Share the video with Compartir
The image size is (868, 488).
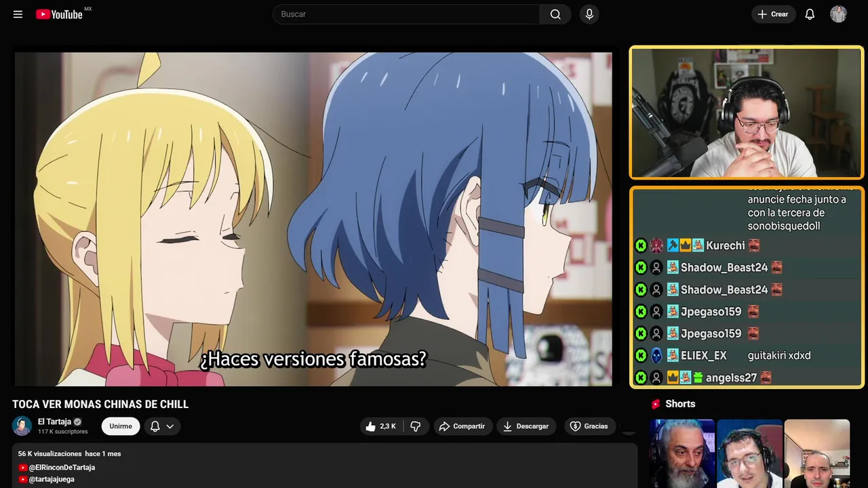click(x=462, y=426)
